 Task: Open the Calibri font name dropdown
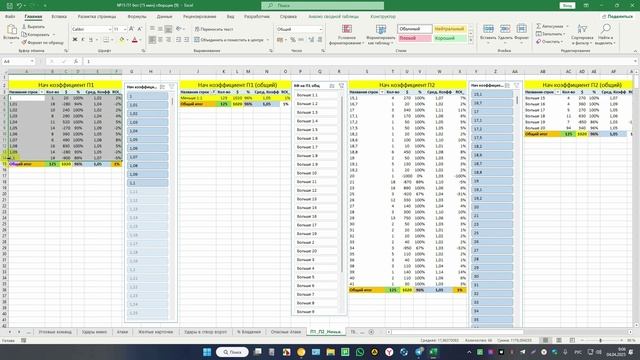pyautogui.click(x=110, y=29)
